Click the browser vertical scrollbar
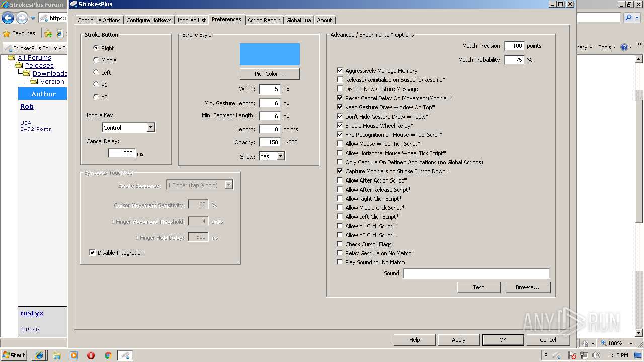 [639, 196]
